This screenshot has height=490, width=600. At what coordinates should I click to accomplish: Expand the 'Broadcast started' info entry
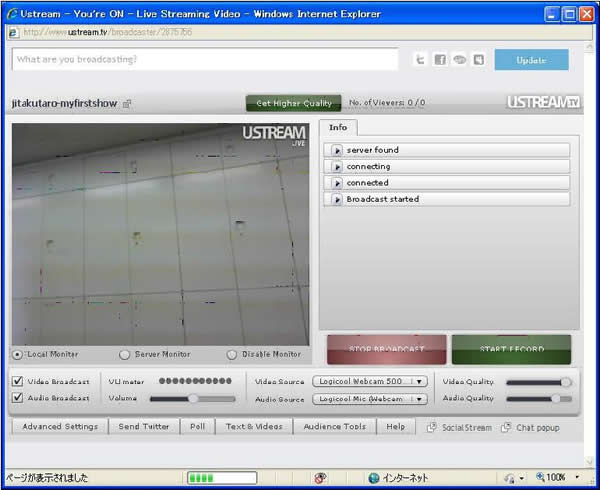[337, 199]
